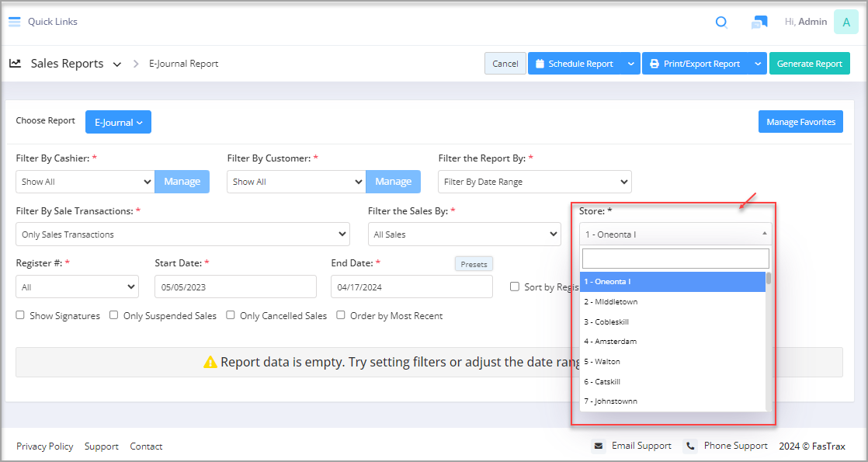868x462 pixels.
Task: Click the Start Date input field
Action: point(235,287)
